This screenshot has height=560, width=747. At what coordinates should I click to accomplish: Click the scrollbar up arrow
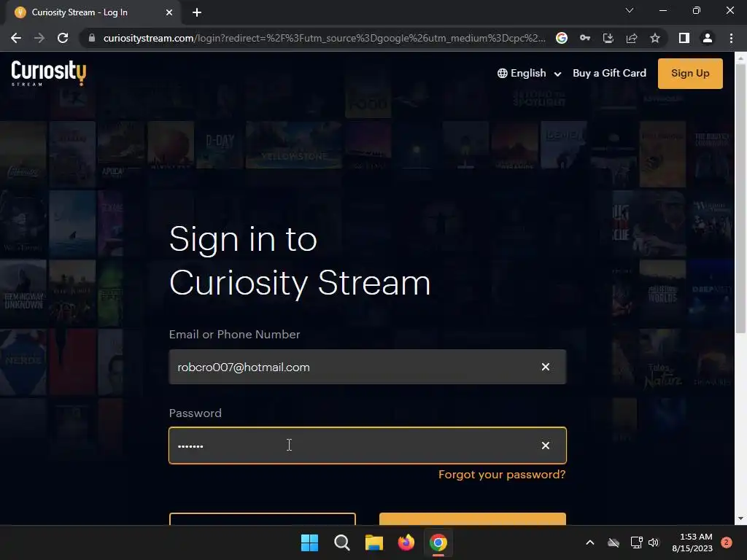tap(740, 58)
